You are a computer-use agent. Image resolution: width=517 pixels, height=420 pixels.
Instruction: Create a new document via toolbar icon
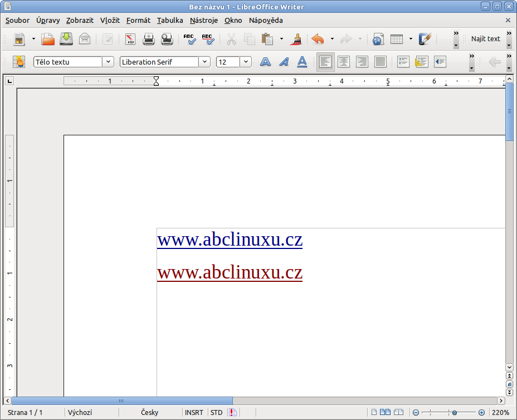click(x=19, y=39)
